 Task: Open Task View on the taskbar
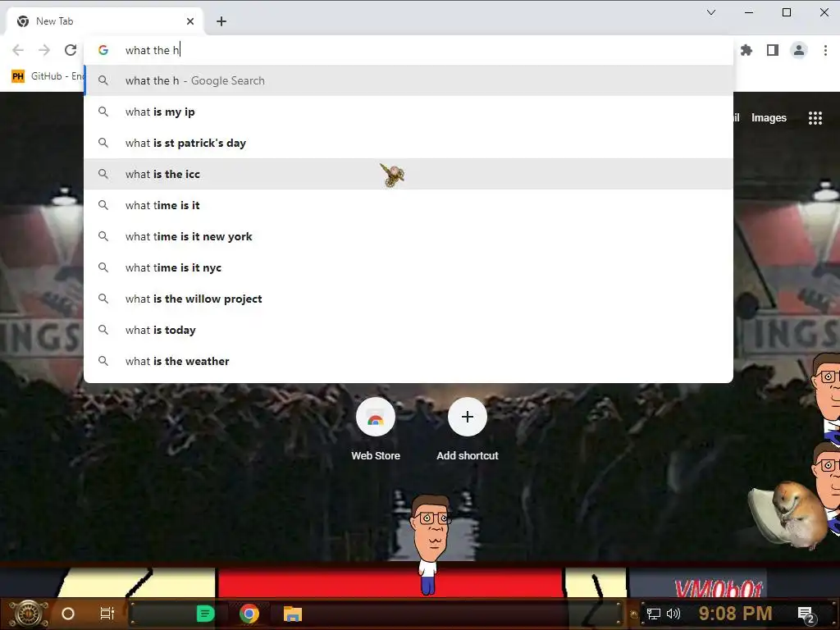tap(107, 614)
